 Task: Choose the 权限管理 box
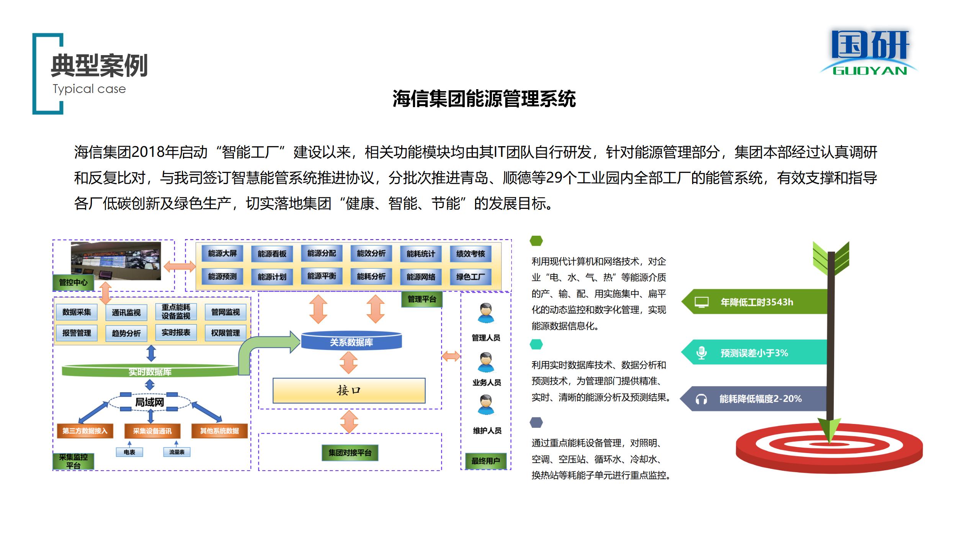coord(225,333)
